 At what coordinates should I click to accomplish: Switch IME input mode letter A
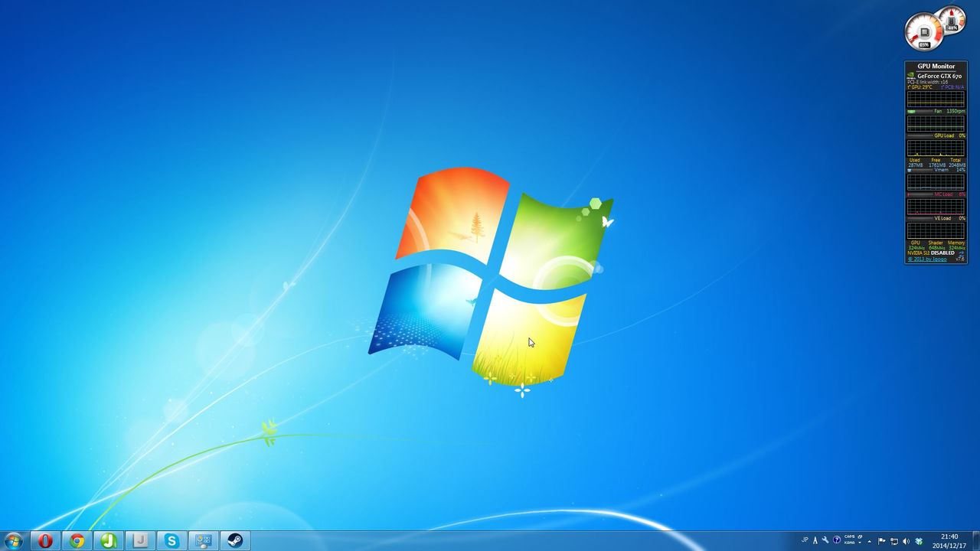click(x=815, y=540)
